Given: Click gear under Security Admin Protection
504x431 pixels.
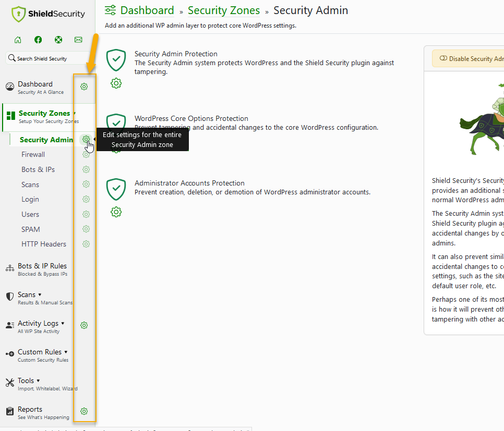Looking at the screenshot, I should point(116,83).
